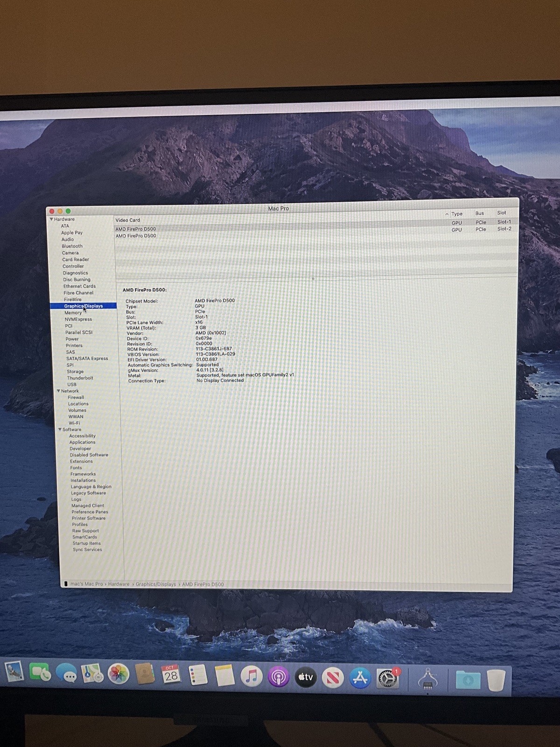Select Bluetooth in the sidebar

click(x=72, y=246)
